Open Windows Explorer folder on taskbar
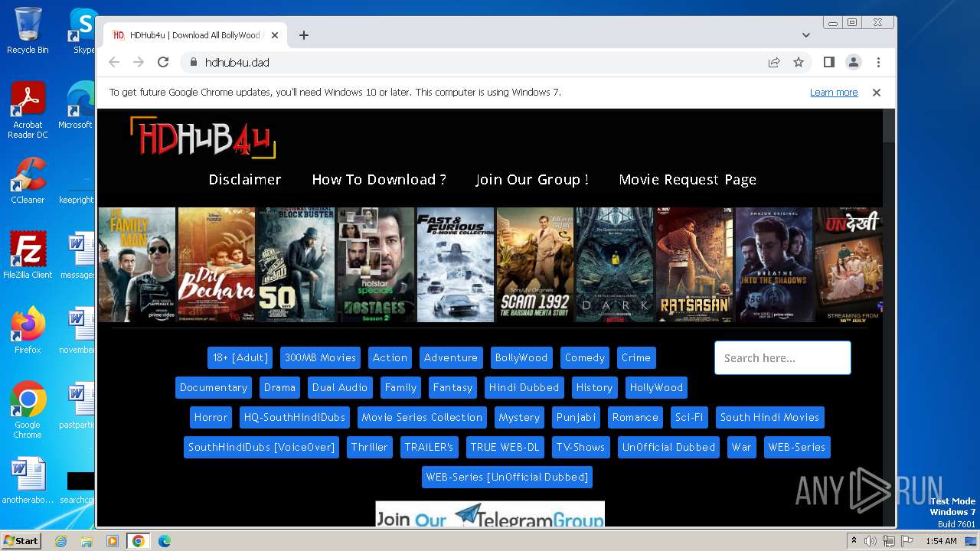This screenshot has height=551, width=980. click(x=87, y=541)
